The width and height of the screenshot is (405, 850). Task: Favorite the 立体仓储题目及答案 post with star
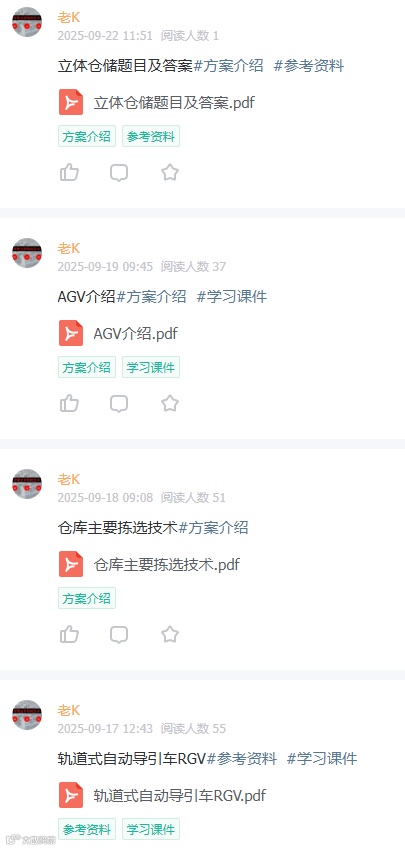pos(170,172)
